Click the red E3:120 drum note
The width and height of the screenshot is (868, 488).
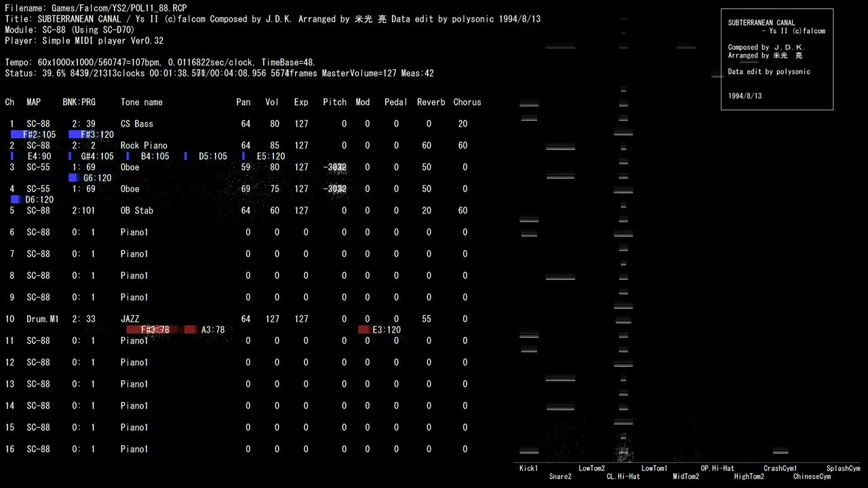pos(380,329)
